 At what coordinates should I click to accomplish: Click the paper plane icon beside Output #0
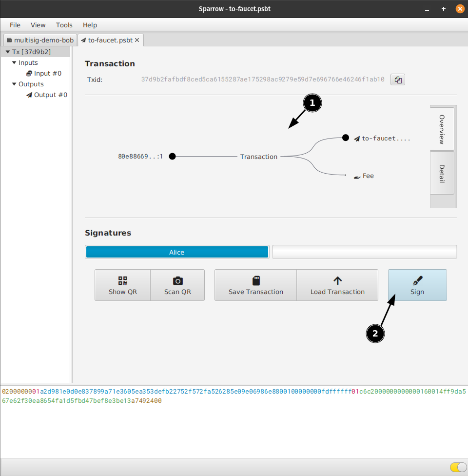point(29,95)
